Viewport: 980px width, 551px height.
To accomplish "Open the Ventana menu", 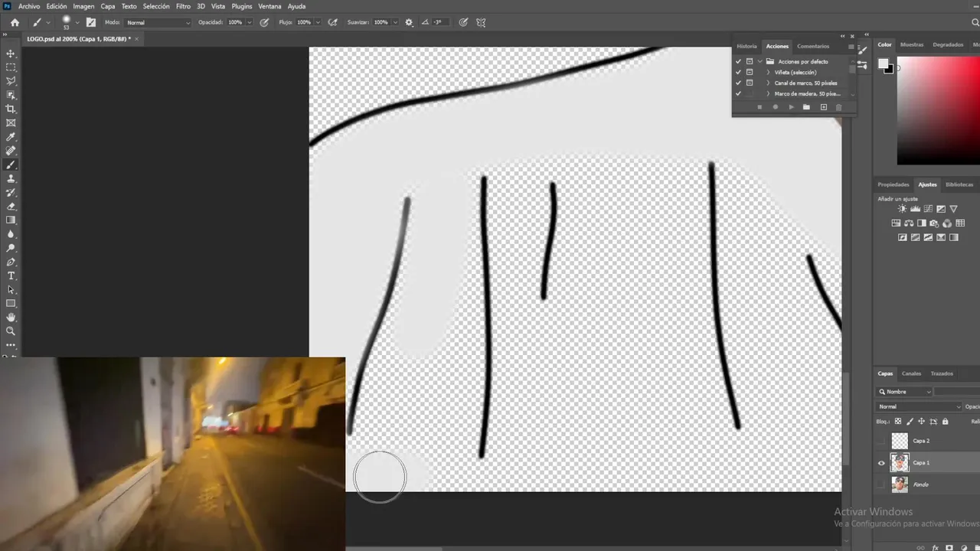I will coord(269,6).
